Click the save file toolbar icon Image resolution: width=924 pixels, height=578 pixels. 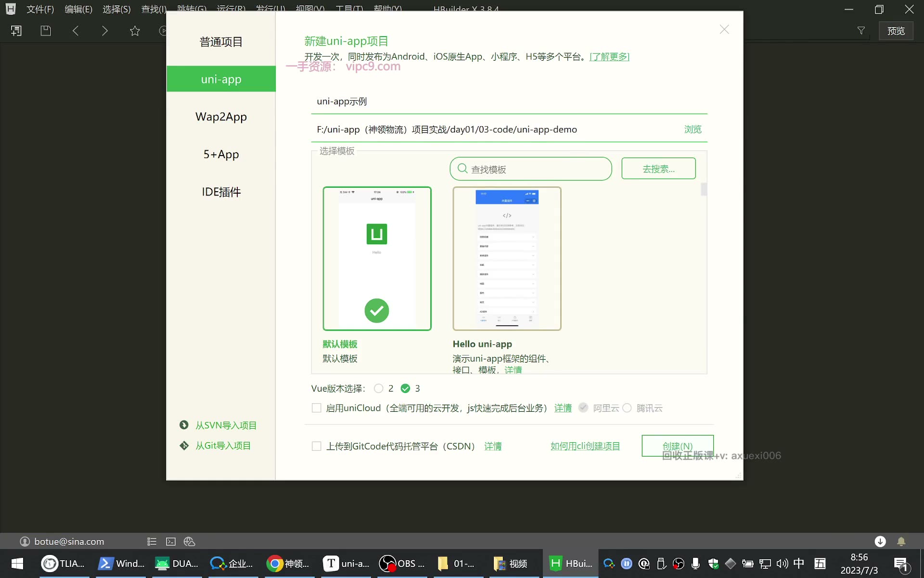46,31
